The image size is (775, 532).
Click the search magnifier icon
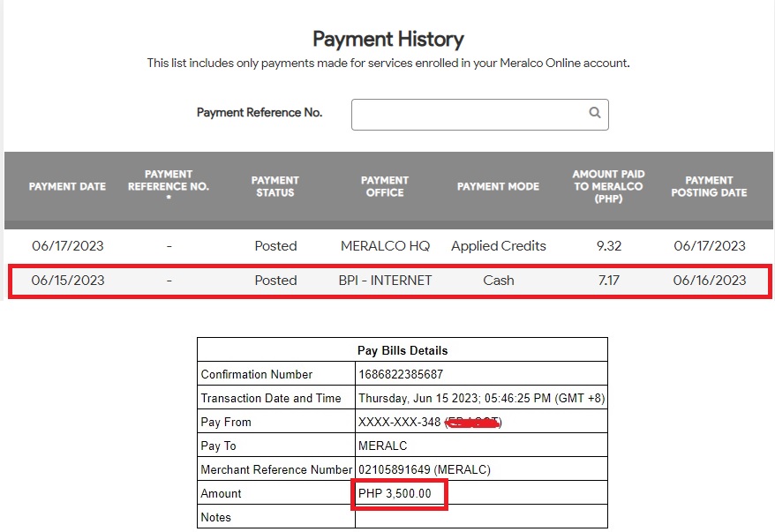click(595, 113)
